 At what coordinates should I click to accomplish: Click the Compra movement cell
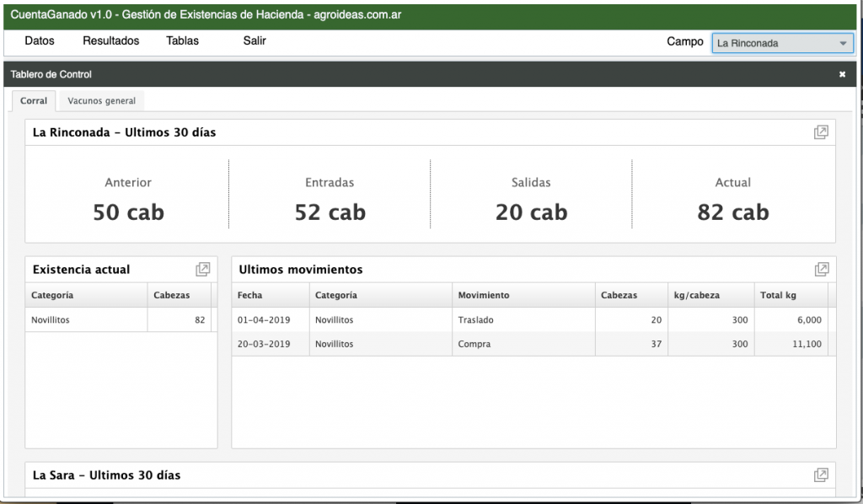click(x=523, y=344)
